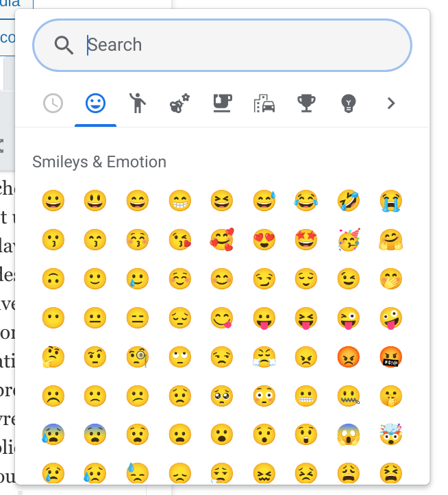448x495 pixels.
Task: Select the Smileys & Emotion tab
Action: (x=95, y=104)
